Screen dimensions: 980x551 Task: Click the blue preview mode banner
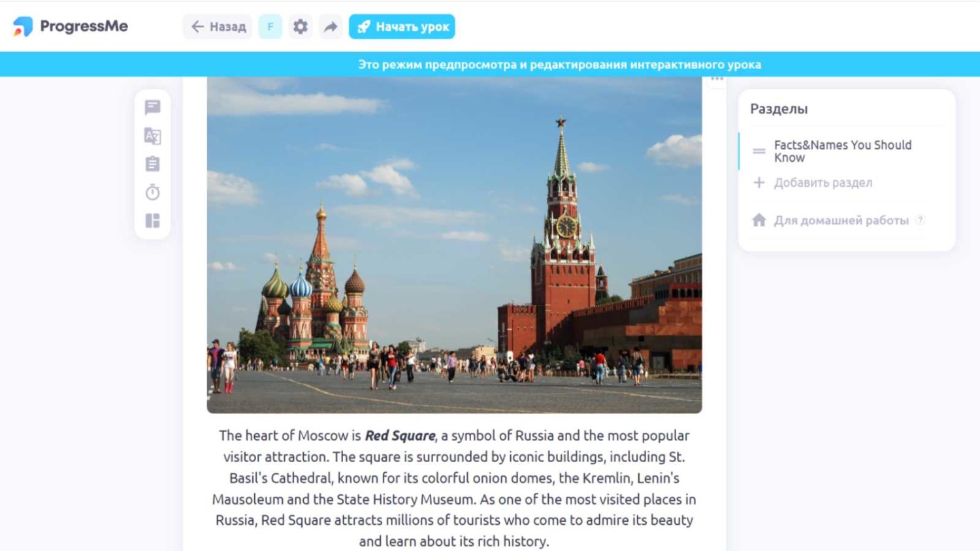coord(559,65)
